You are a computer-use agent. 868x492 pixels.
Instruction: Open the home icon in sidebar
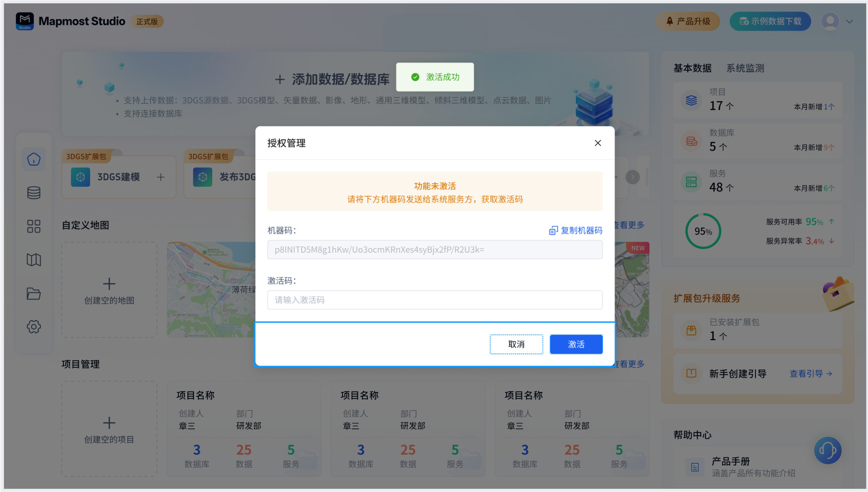click(34, 159)
